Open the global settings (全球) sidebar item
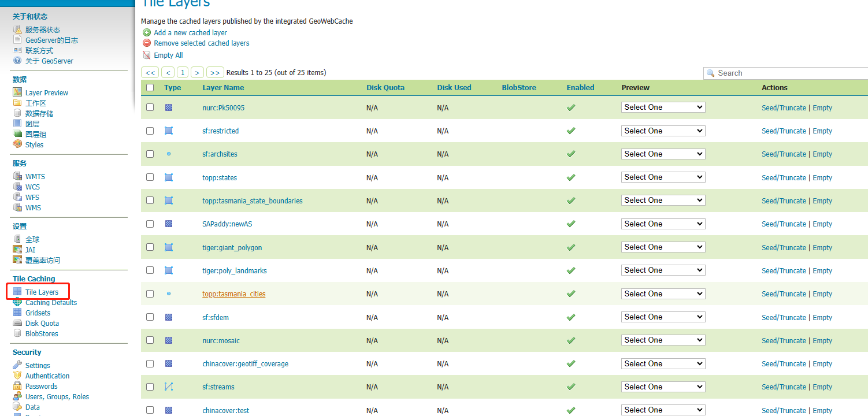868x416 pixels. coord(32,239)
